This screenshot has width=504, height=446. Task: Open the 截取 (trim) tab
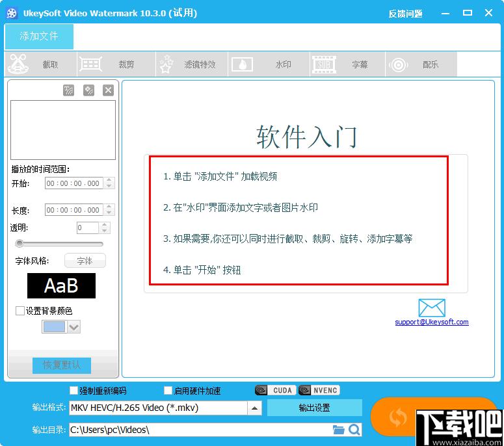click(x=41, y=64)
